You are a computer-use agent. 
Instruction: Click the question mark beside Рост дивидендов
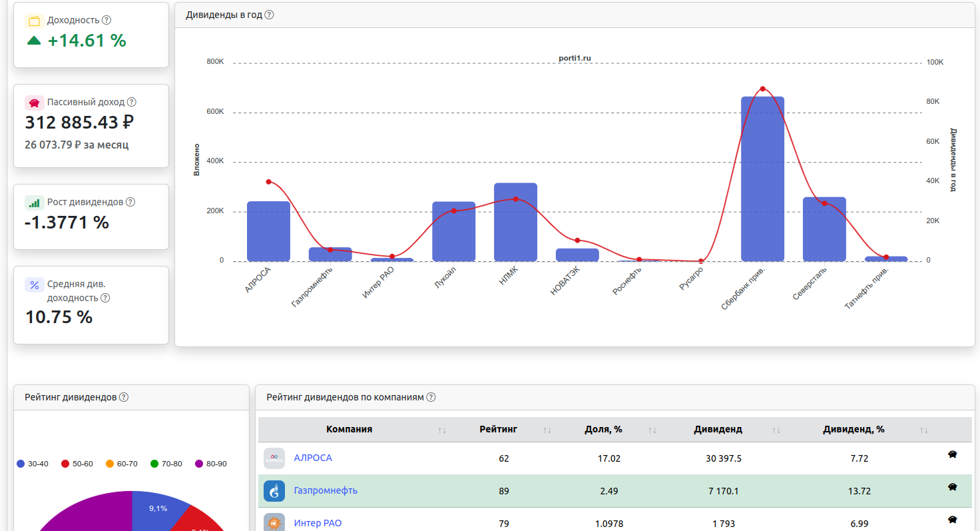click(130, 203)
